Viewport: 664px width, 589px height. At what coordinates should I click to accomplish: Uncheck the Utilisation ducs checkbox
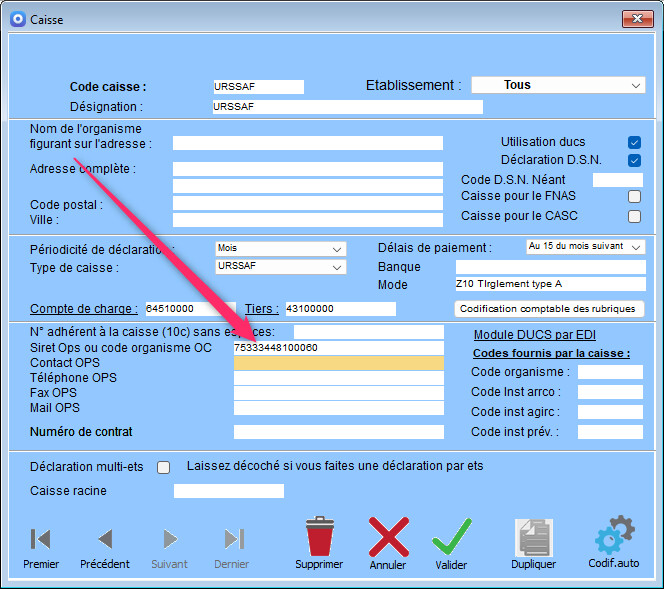[634, 142]
